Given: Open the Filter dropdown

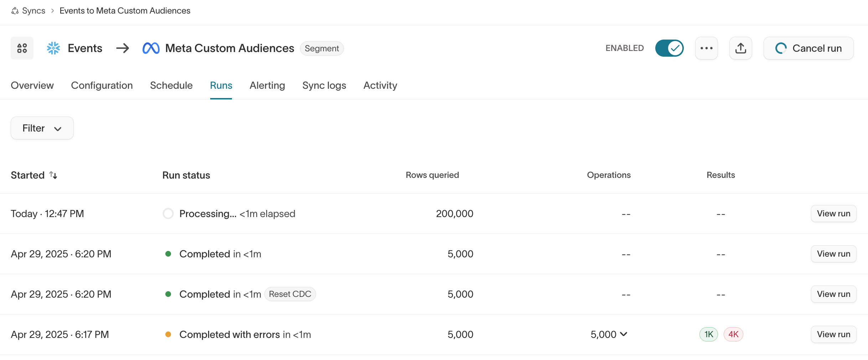Looking at the screenshot, I should click(x=42, y=128).
